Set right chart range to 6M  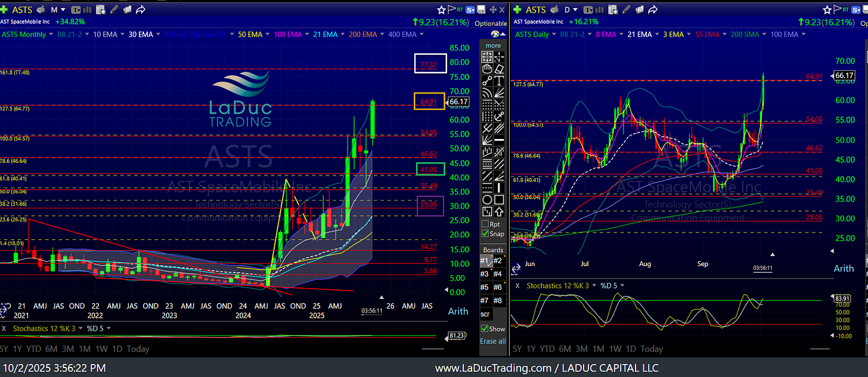pos(565,348)
